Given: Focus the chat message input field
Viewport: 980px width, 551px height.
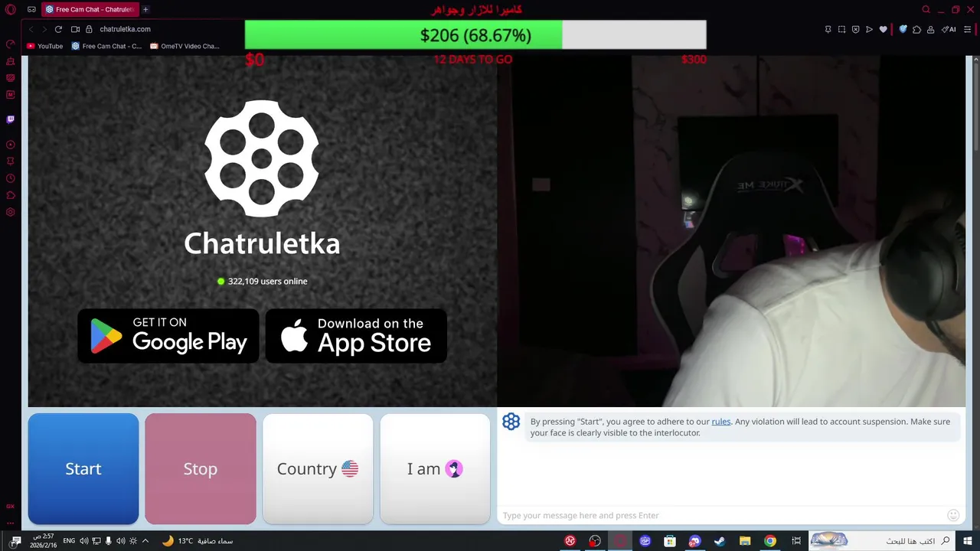Looking at the screenshot, I should pyautogui.click(x=723, y=515).
